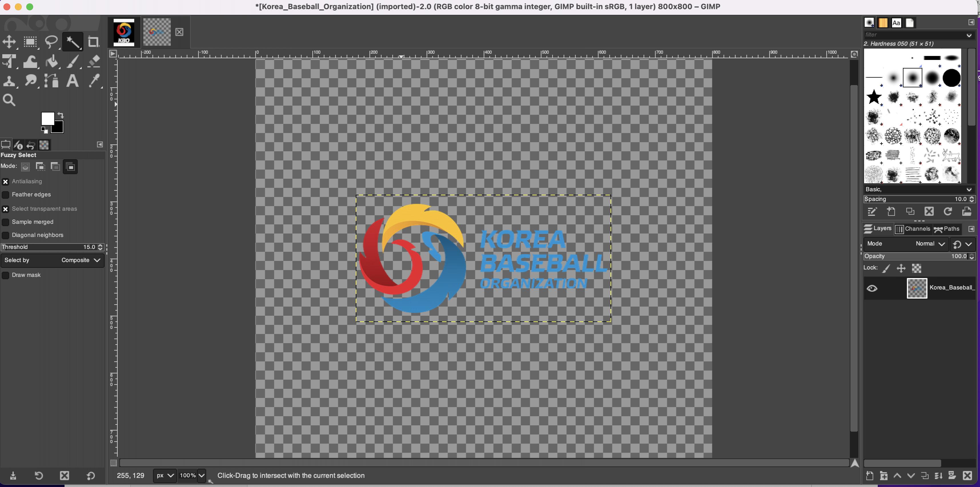Click the foreground white color swatch
This screenshot has height=487, width=980.
(47, 118)
